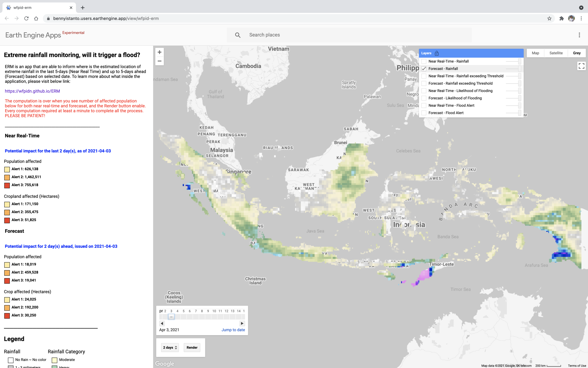
Task: Click the Google logo on the map
Action: (165, 364)
